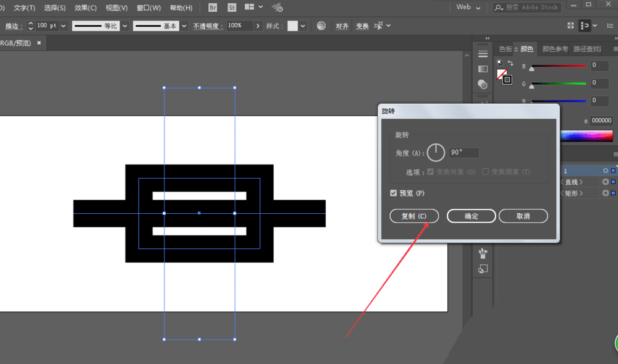The image size is (618, 364).
Task: Open the gradient panel icon in dock
Action: tap(483, 69)
